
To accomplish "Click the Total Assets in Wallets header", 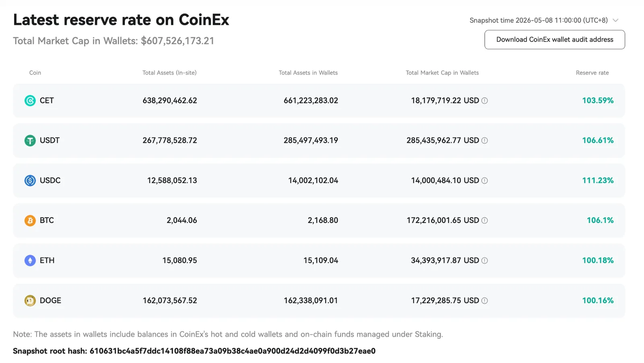I will 308,73.
